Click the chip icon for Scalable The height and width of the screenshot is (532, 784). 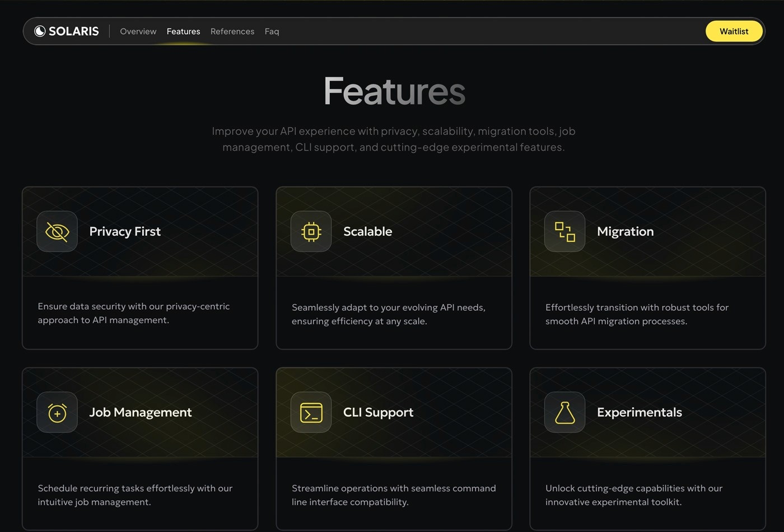(x=311, y=231)
